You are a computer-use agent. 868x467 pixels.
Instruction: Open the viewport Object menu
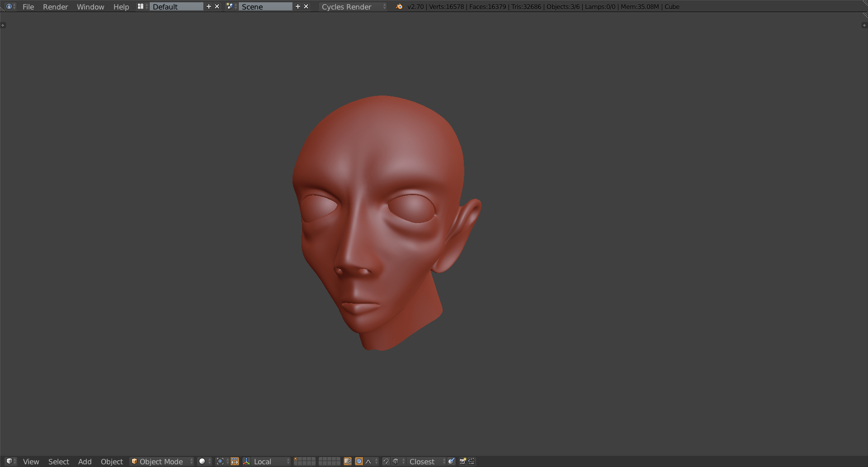112,462
